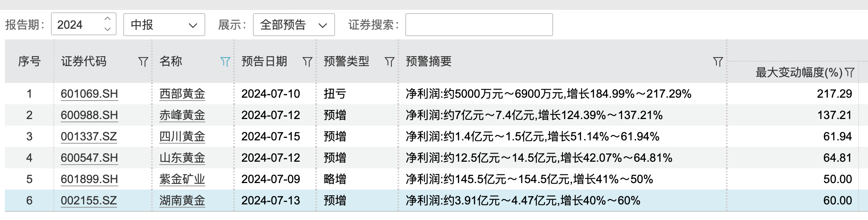868x220 pixels.
Task: Select the 137.21 max change value
Action: coord(834,115)
